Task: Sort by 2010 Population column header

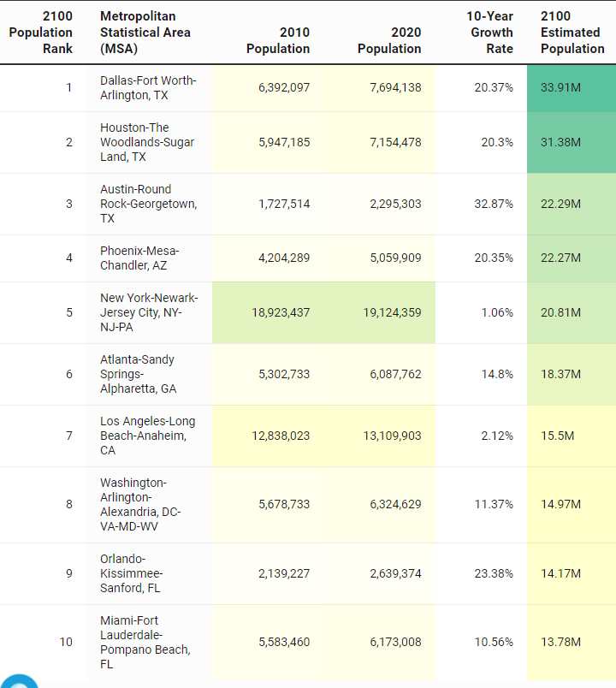Action: (x=277, y=40)
